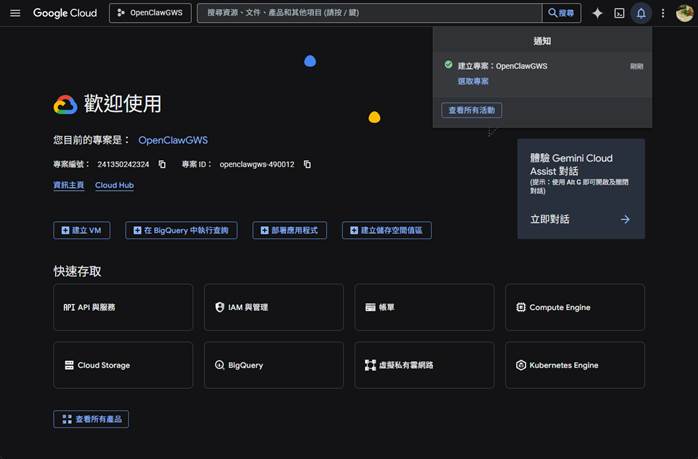Open the main navigation hamburger menu
The width and height of the screenshot is (698, 459).
[x=15, y=13]
